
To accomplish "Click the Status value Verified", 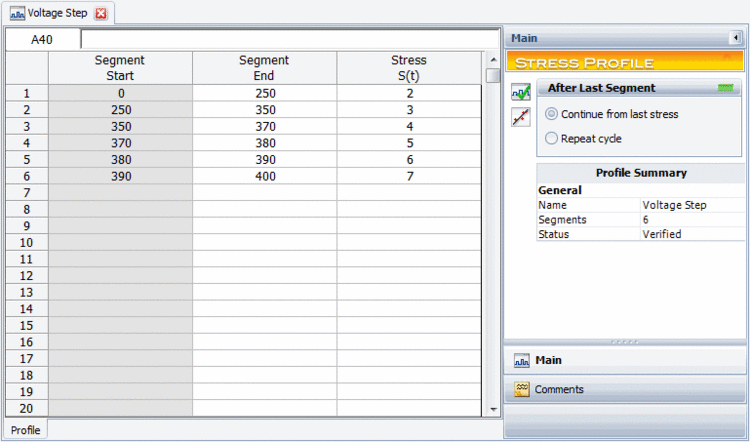I will (662, 234).
